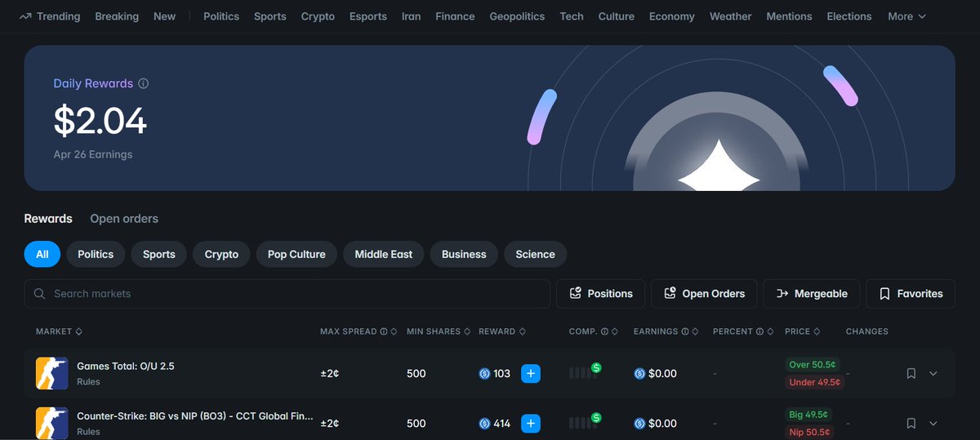Select the Under 49.5¢ price
Image resolution: width=980 pixels, height=440 pixels.
[815, 382]
